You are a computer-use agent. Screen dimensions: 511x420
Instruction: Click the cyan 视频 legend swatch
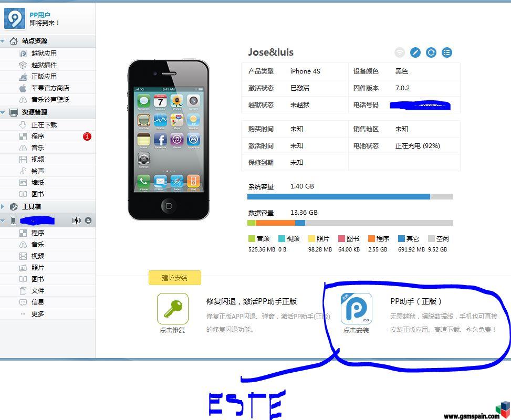(281, 238)
